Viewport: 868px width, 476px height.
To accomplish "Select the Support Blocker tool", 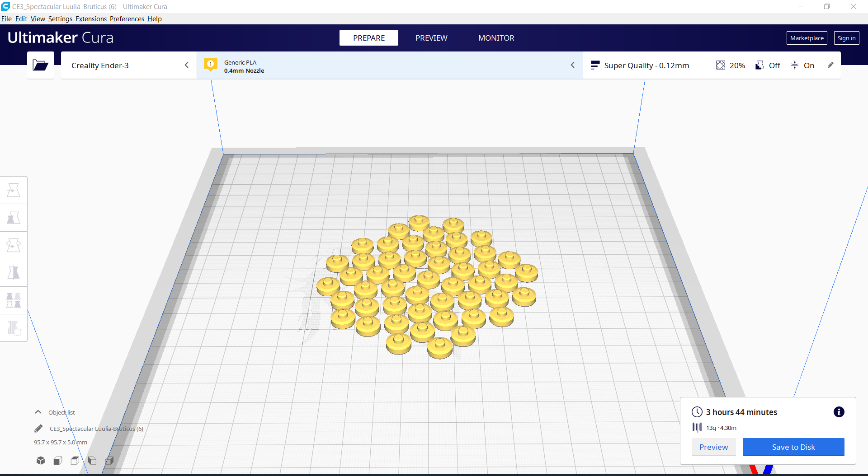I will click(14, 328).
